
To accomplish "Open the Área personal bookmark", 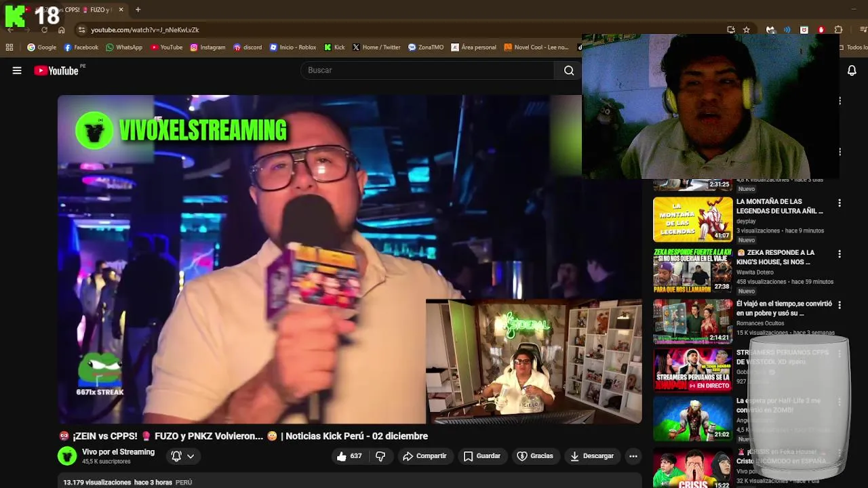I will [x=473, y=47].
